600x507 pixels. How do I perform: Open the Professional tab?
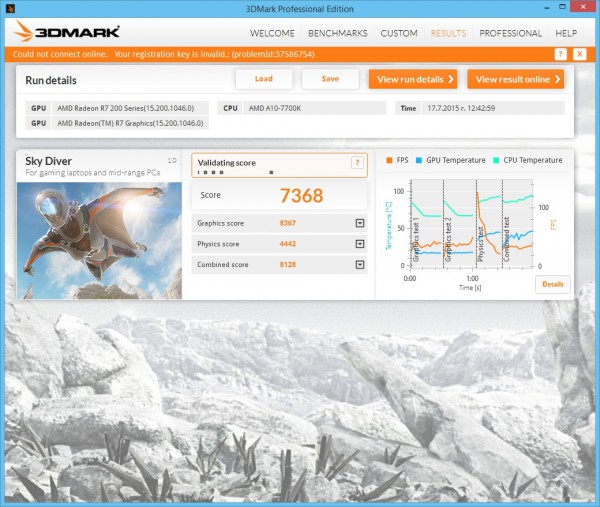[x=510, y=33]
